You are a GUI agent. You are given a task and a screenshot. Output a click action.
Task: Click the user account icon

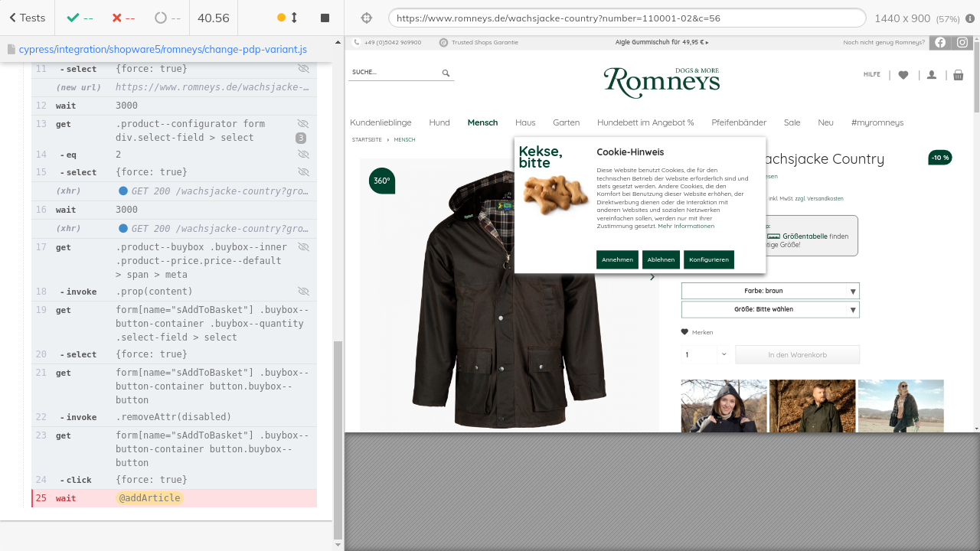931,75
